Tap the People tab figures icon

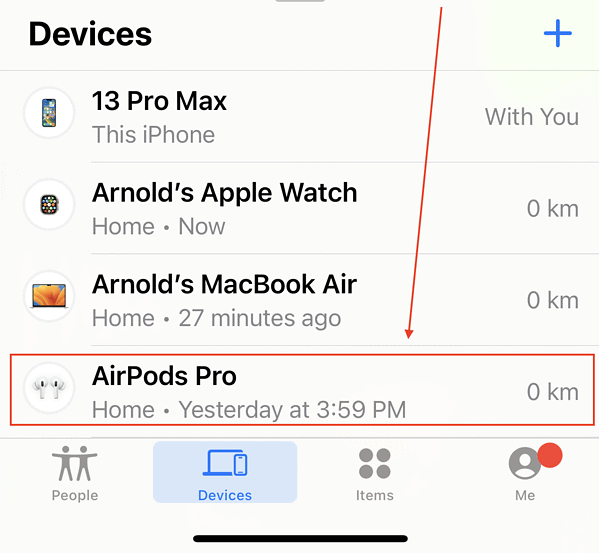pos(75,463)
